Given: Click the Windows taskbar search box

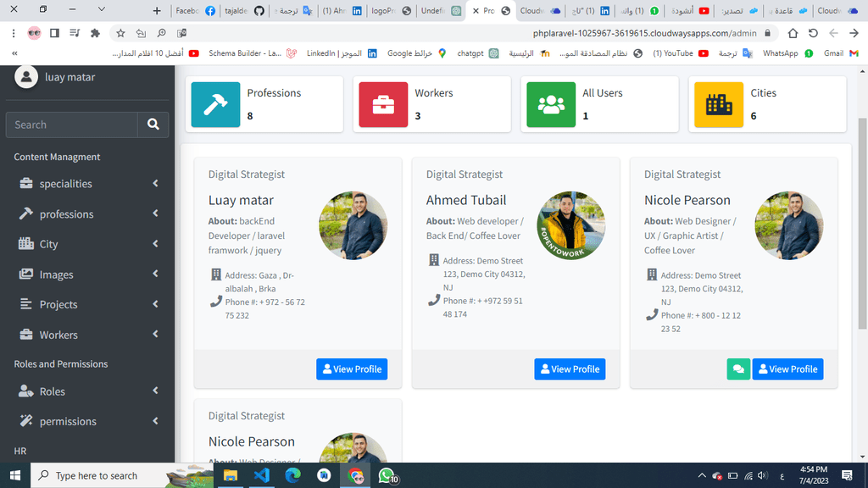Looking at the screenshot, I should pyautogui.click(x=121, y=475).
